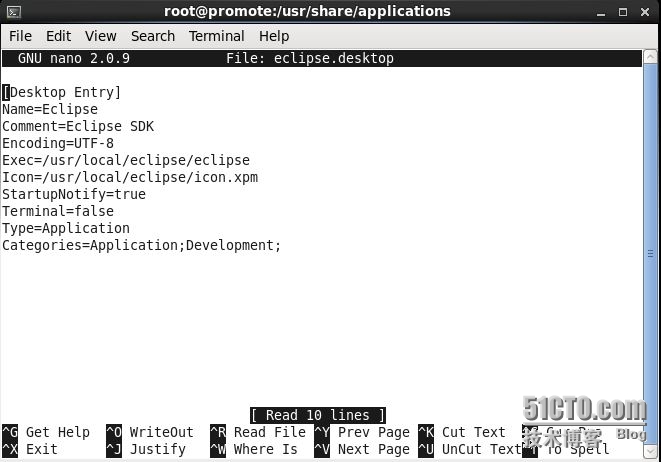The image size is (661, 462).
Task: Click the ^G Get Help shortcut
Action: point(46,432)
